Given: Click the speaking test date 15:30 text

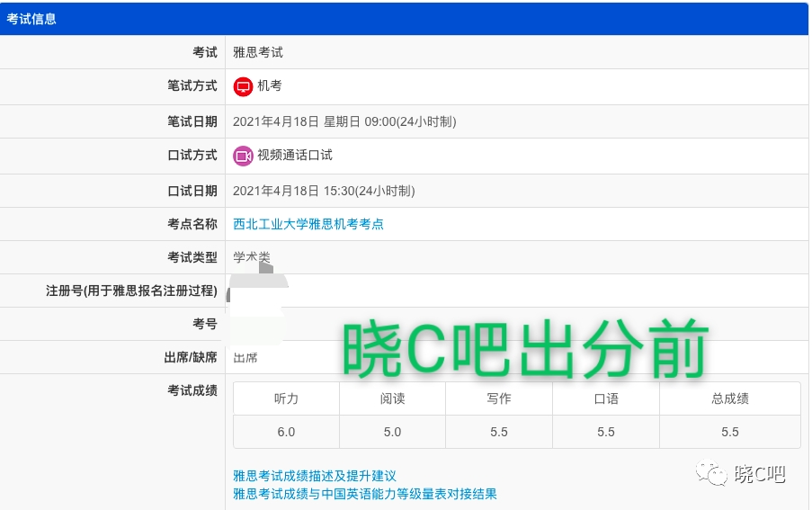Looking at the screenshot, I should tap(324, 191).
